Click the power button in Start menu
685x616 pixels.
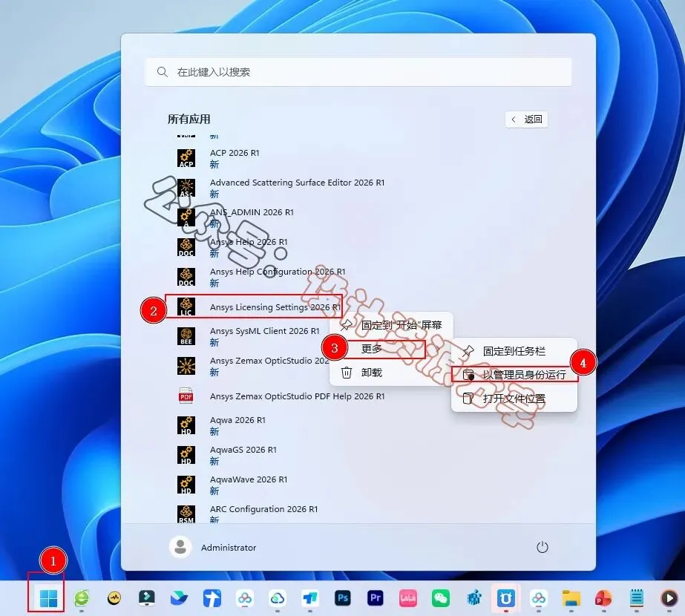pos(543,547)
